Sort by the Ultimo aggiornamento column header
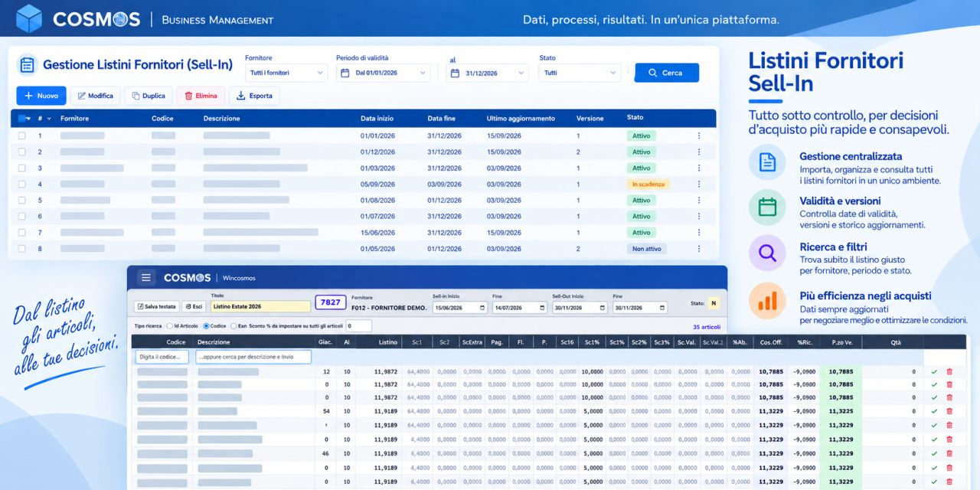Screen dimensions: 980x490 (521, 119)
